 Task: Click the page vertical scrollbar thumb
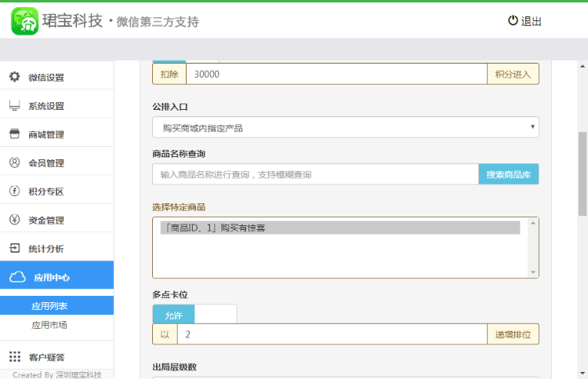click(x=583, y=173)
